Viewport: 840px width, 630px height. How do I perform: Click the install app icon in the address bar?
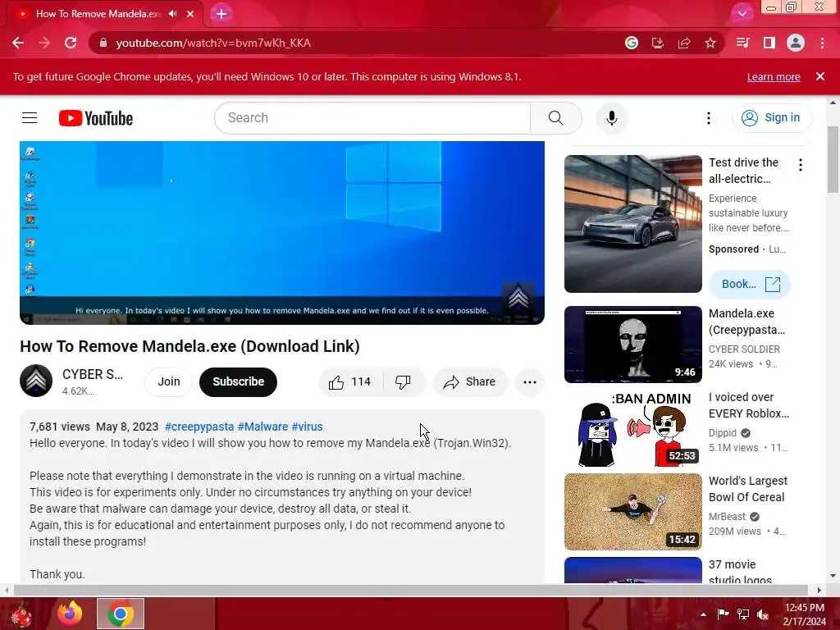[658, 43]
